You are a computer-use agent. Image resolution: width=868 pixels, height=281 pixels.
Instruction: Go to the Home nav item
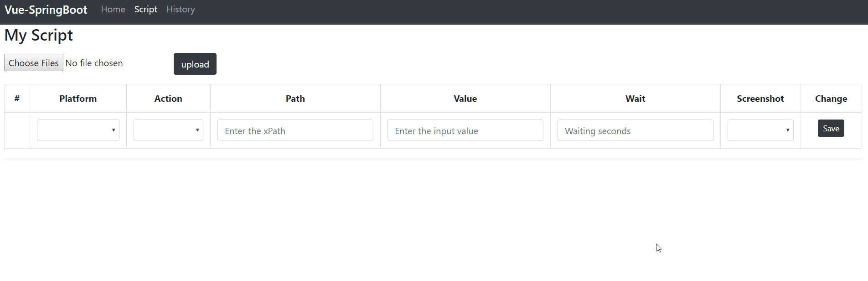point(113,10)
